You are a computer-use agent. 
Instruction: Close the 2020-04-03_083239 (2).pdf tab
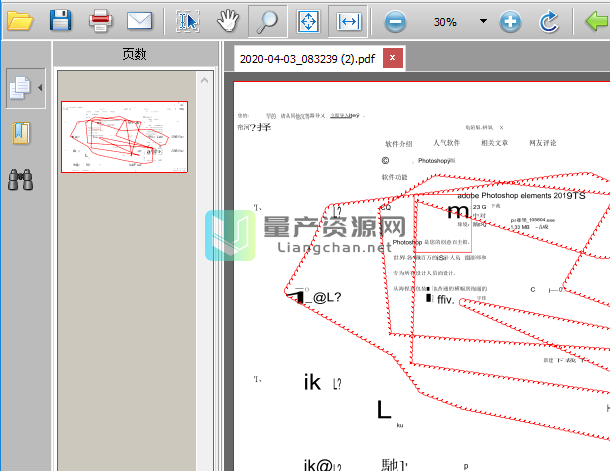pos(393,58)
